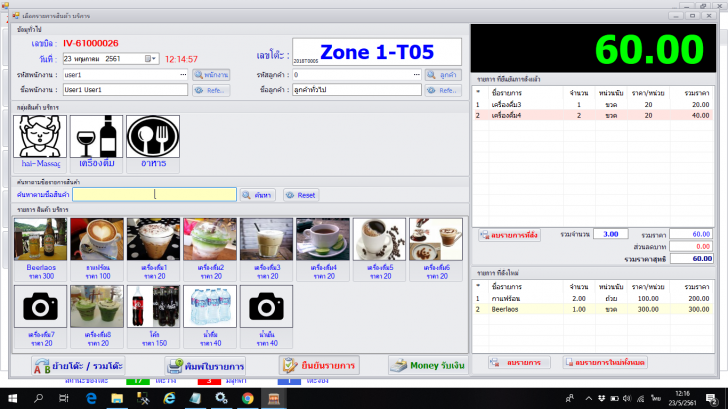Screen dimensions: 728x409
Task: Launch Google Chrome from taskbar
Action: pyautogui.click(x=247, y=398)
